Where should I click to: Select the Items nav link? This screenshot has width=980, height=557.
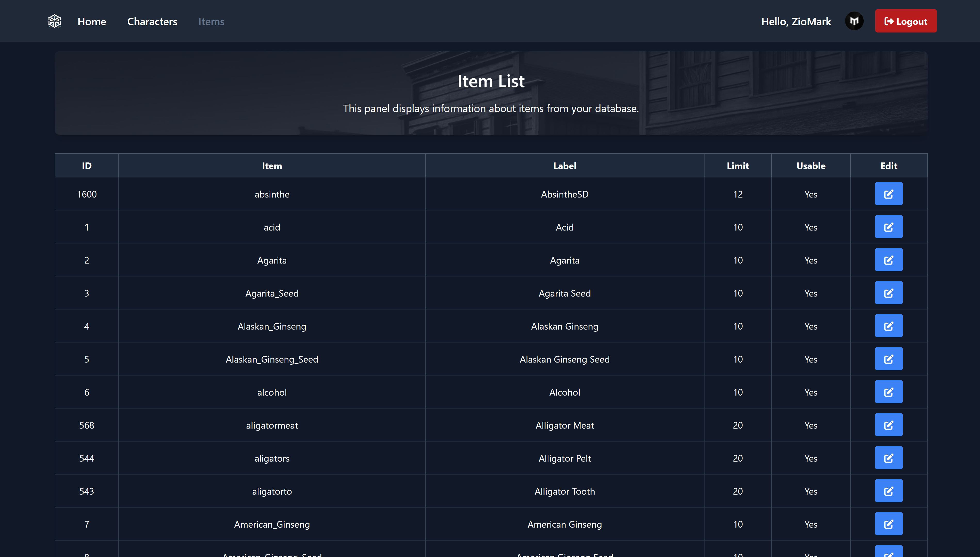(211, 21)
